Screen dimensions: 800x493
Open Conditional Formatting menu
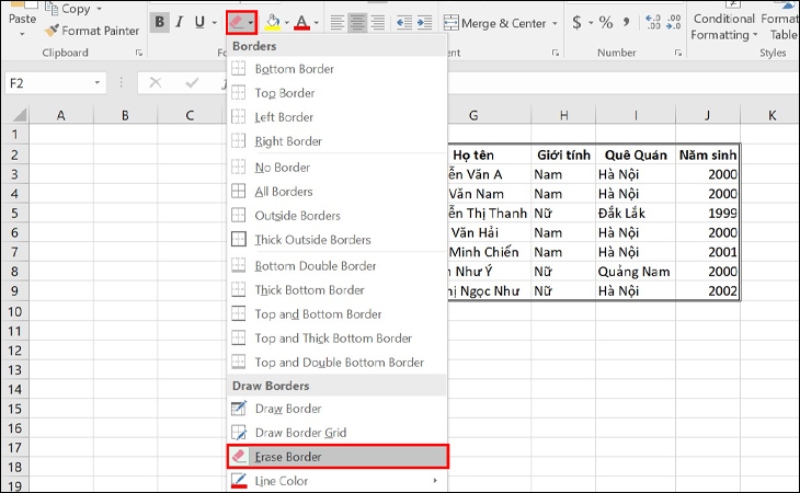[x=724, y=26]
